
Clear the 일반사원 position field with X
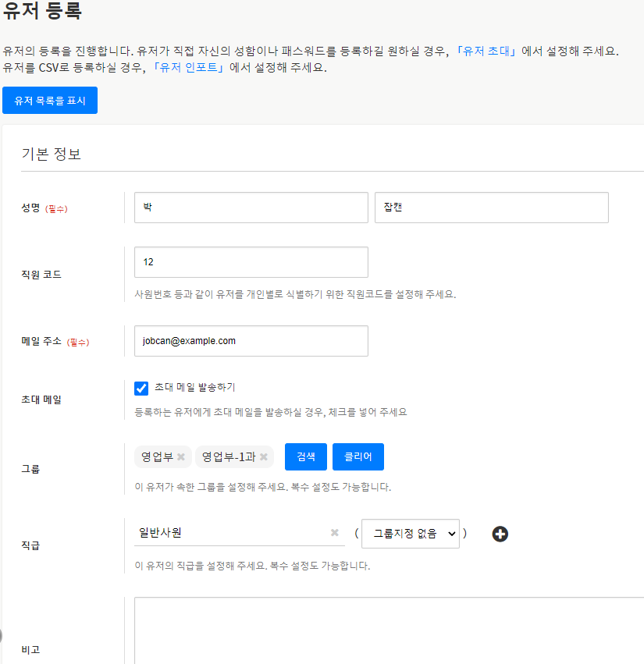click(335, 533)
